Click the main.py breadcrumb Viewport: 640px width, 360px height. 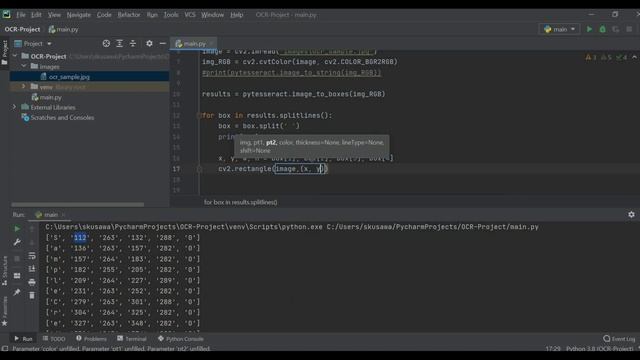(x=64, y=29)
